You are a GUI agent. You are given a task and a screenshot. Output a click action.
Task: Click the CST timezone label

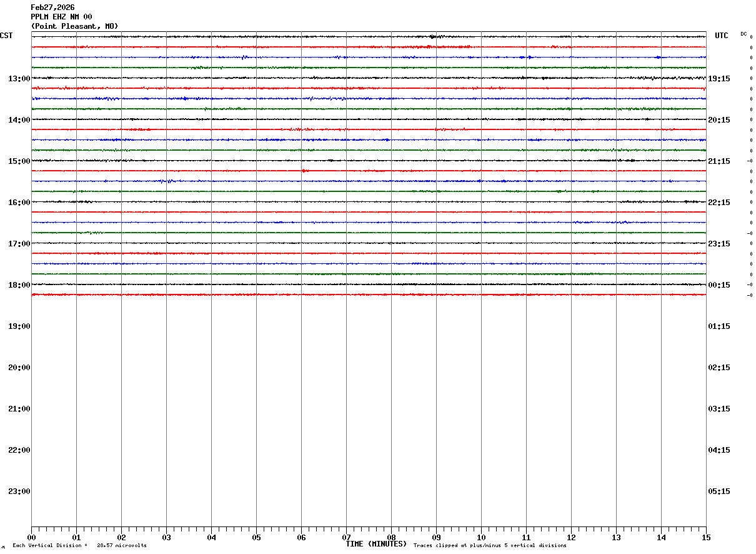click(6, 36)
